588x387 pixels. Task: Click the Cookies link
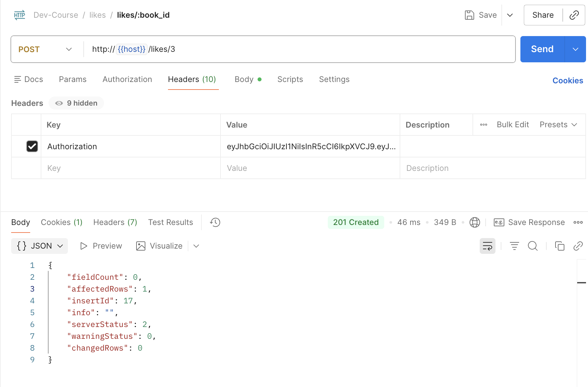tap(568, 81)
